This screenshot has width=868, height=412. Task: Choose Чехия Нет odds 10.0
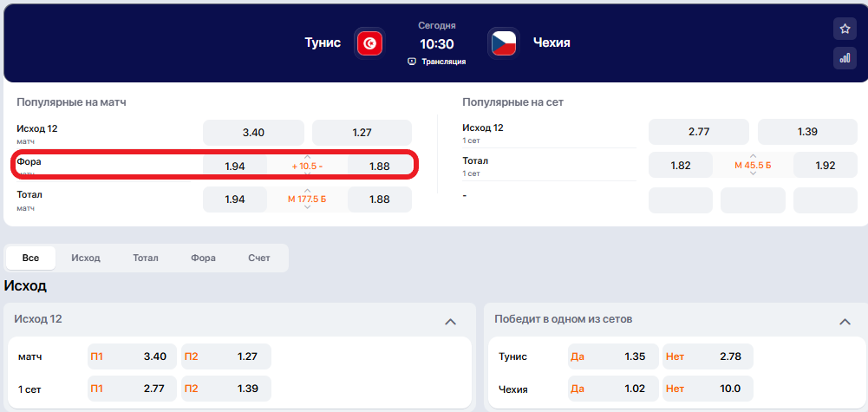(708, 388)
